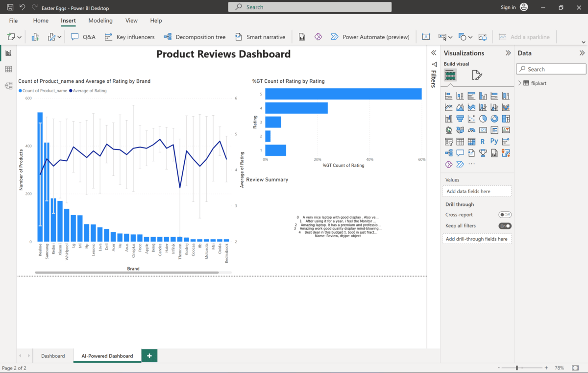Expand the flipkart table in Data pane
588x373 pixels.
[x=520, y=83]
